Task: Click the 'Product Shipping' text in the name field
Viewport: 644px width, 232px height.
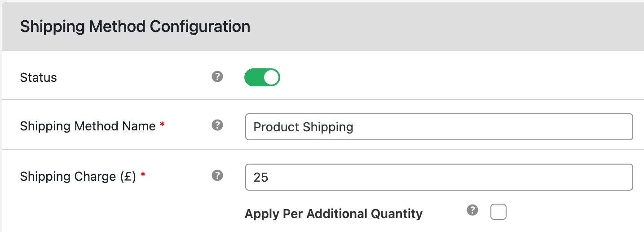Action: pyautogui.click(x=304, y=127)
